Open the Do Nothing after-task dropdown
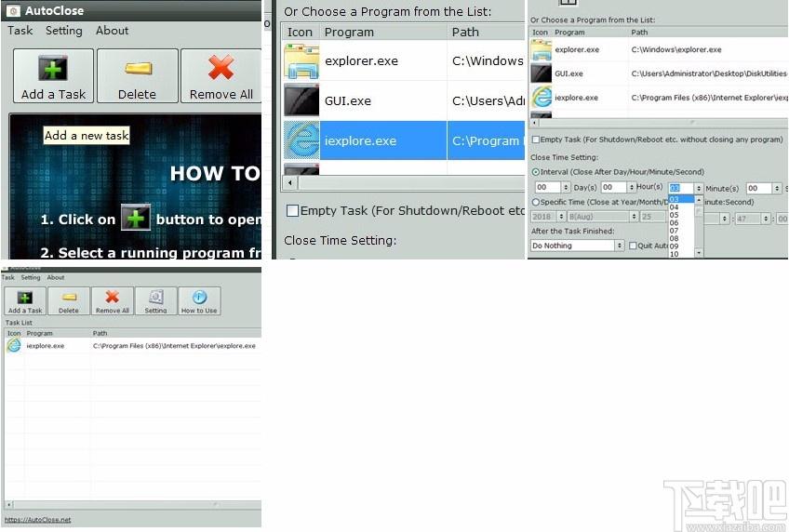This screenshot has height=532, width=789. pos(578,246)
